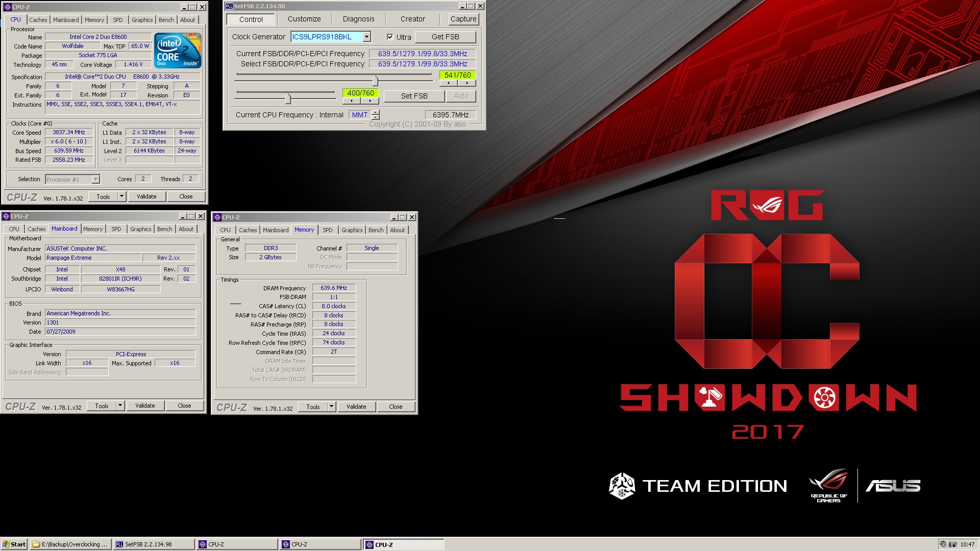Expand Tools dropdown arrow in CPU tab window
Screen dimensions: 980x551
point(121,196)
